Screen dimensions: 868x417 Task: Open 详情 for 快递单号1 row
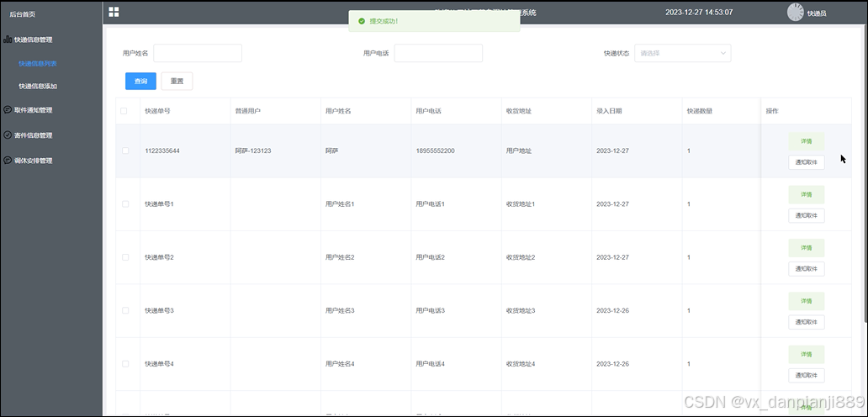pos(807,195)
